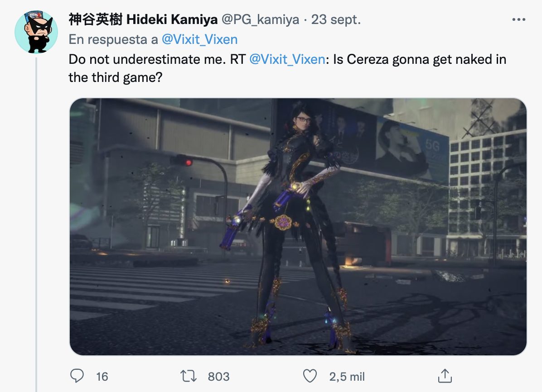Expand the Bayonetta screenshot image
This screenshot has height=392, width=542.
point(298,227)
